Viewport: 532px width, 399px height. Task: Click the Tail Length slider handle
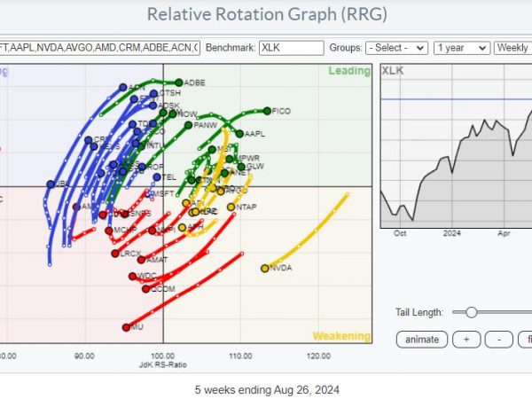tap(471, 312)
